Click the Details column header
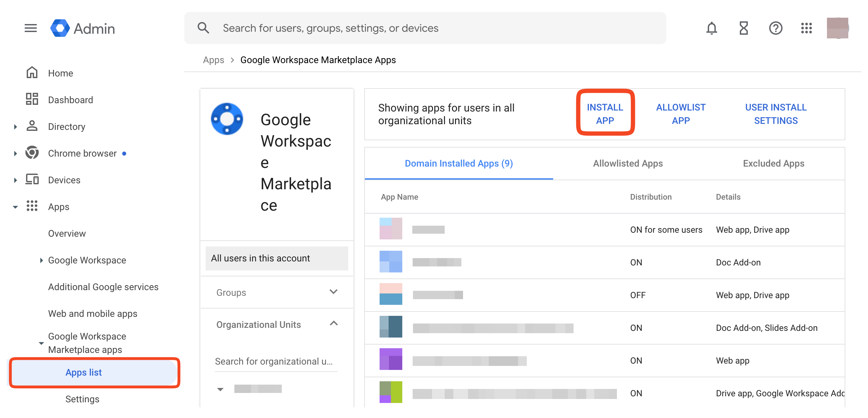The height and width of the screenshot is (418, 868). click(728, 197)
